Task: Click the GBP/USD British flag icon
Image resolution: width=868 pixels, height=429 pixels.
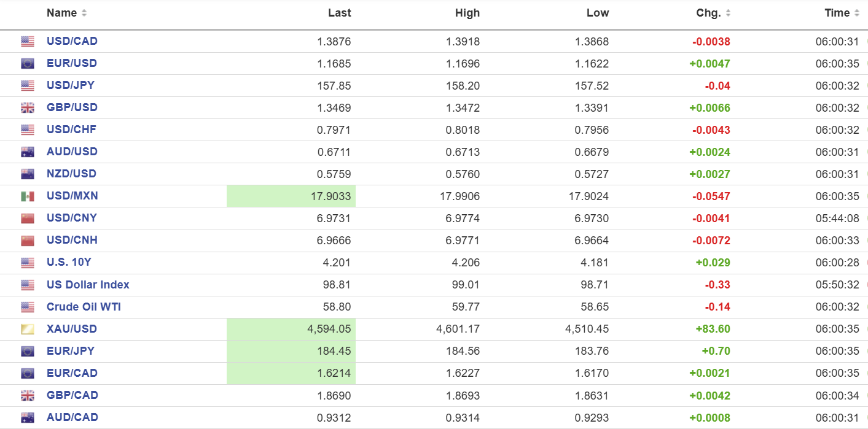Action: pos(28,108)
